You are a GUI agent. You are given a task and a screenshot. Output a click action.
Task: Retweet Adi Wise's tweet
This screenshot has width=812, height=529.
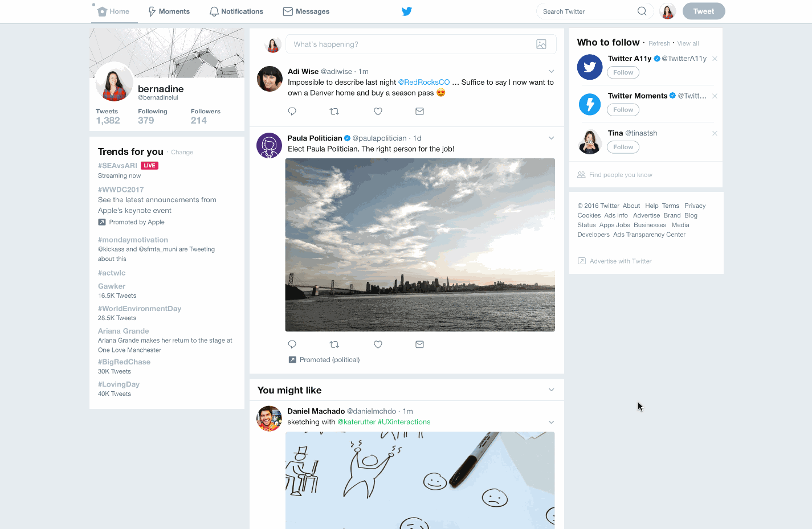[334, 112]
